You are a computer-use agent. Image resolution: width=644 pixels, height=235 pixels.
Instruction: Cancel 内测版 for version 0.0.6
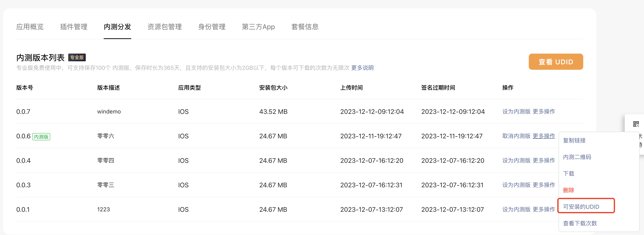[x=516, y=136]
